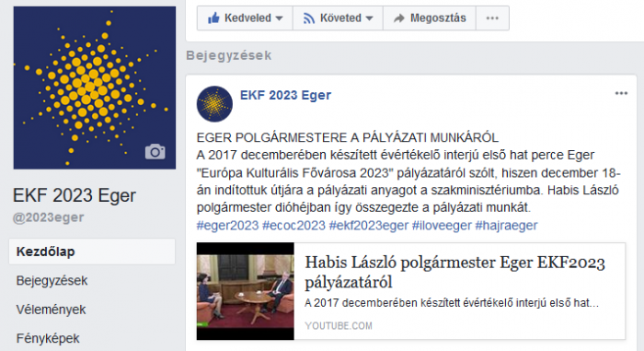The image size is (644, 351).
Task: Click the camera icon on profile picture
Action: pos(155,152)
